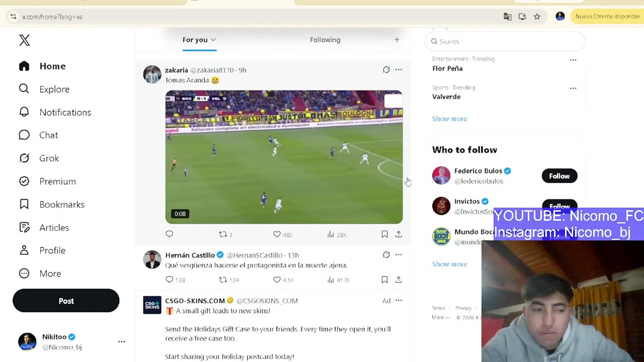Click the X logo in the sidebar
644x362 pixels.
[x=24, y=40]
